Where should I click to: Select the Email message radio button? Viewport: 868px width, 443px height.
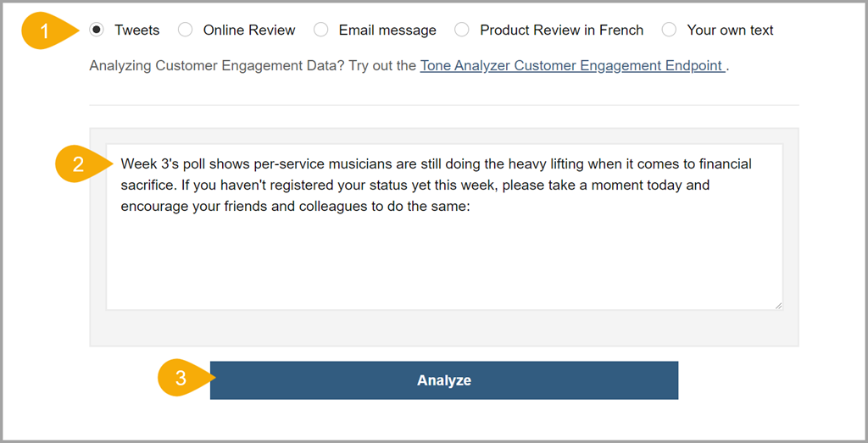(321, 30)
